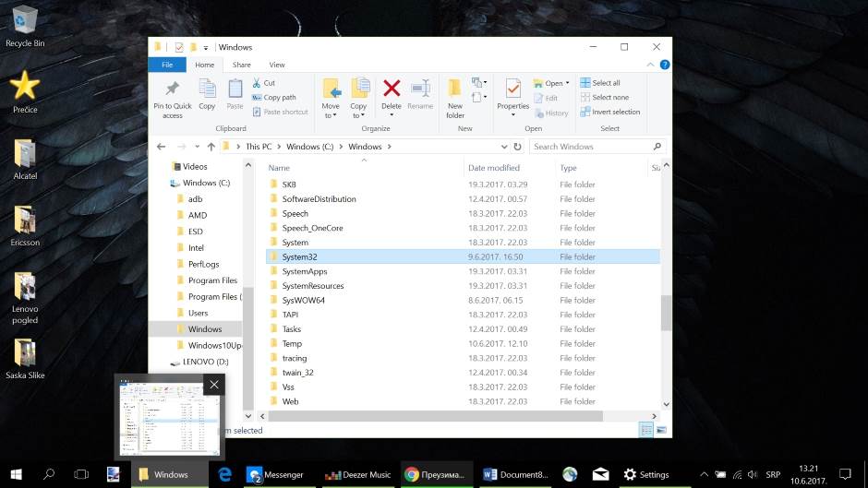The height and width of the screenshot is (488, 868).
Task: Refresh the current folder view
Action: coord(517,147)
